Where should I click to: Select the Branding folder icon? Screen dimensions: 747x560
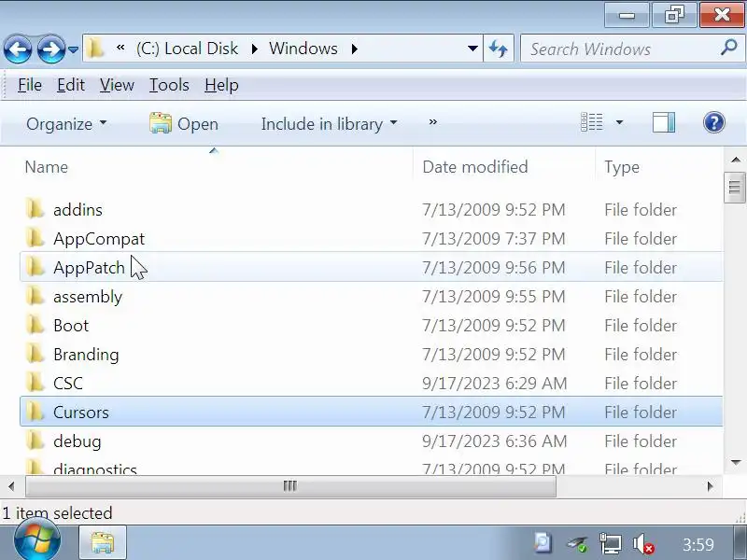pyautogui.click(x=35, y=355)
